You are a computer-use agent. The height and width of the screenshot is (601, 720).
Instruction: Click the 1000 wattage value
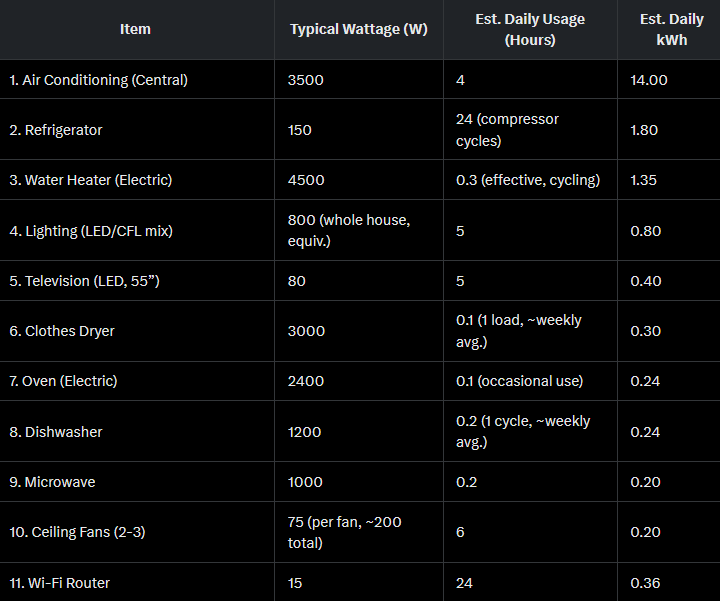[305, 482]
